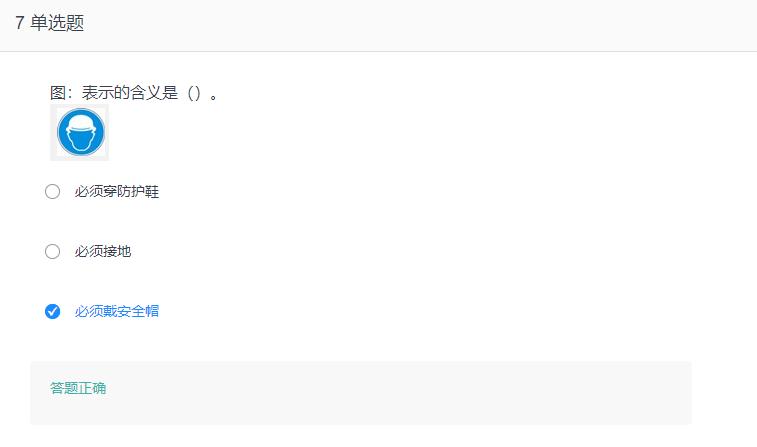Select the radio button for 必须穿防护鞋

pos(53,192)
